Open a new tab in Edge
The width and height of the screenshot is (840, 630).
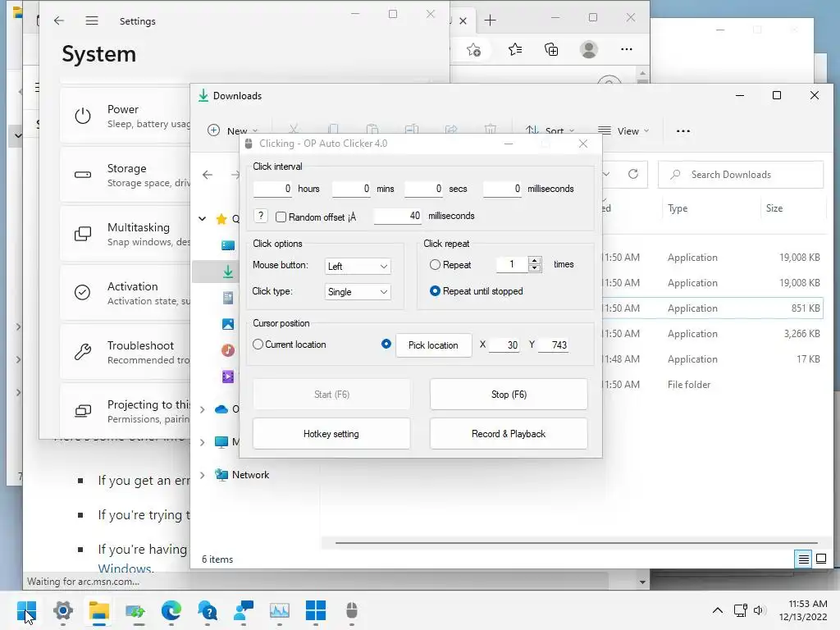(490, 21)
